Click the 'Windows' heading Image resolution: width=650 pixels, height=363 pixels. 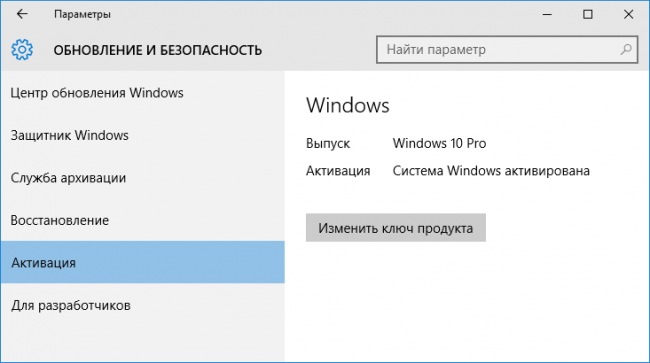coord(348,105)
